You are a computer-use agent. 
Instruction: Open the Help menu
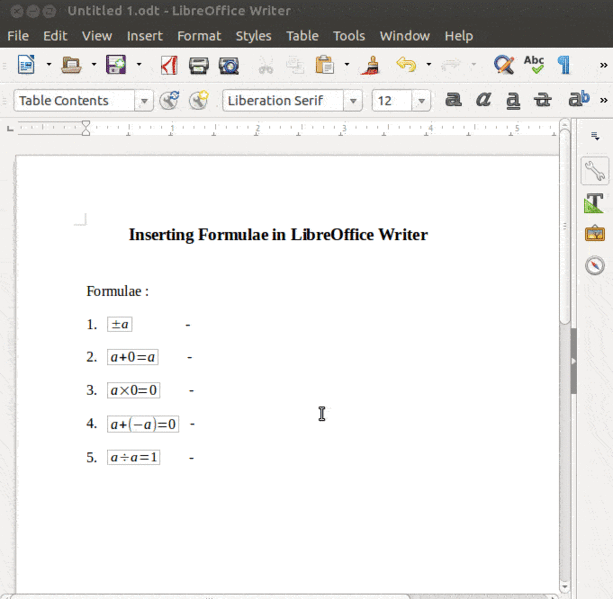click(459, 36)
